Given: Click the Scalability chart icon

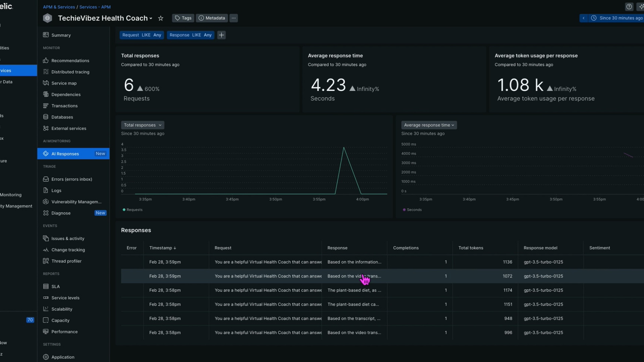Looking at the screenshot, I should pyautogui.click(x=46, y=309).
